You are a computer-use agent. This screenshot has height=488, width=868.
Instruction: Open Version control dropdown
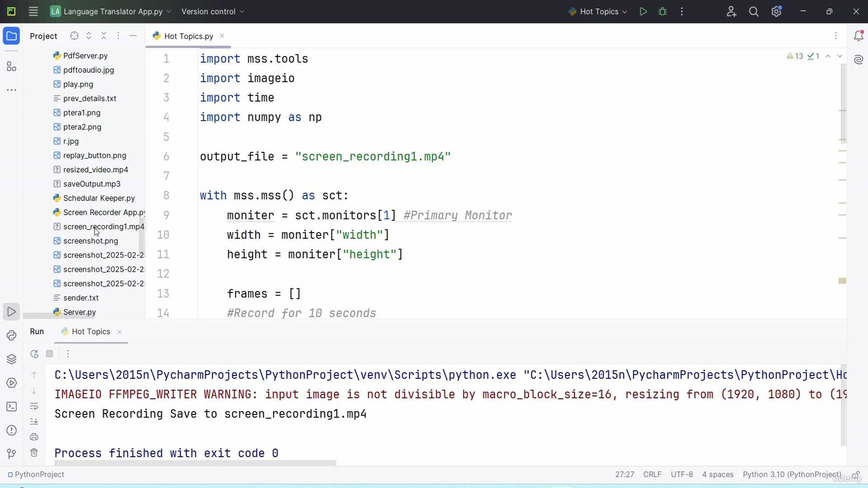213,12
